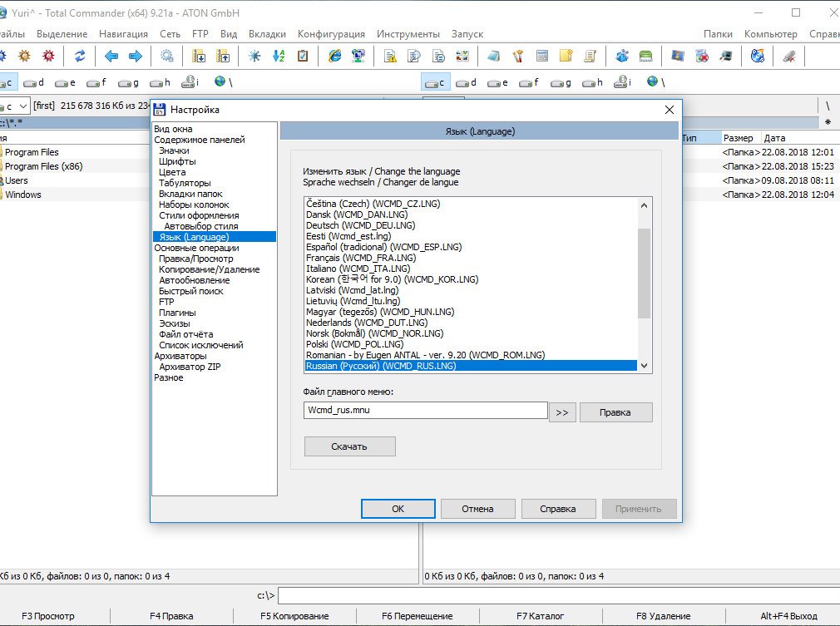Click the USB drive safely remove icon

pyautogui.click(x=789, y=56)
